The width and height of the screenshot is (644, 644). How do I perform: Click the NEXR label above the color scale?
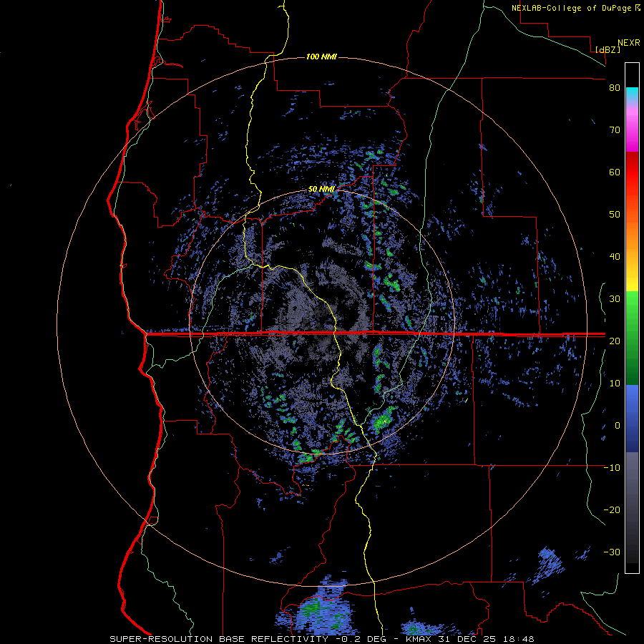tap(629, 43)
